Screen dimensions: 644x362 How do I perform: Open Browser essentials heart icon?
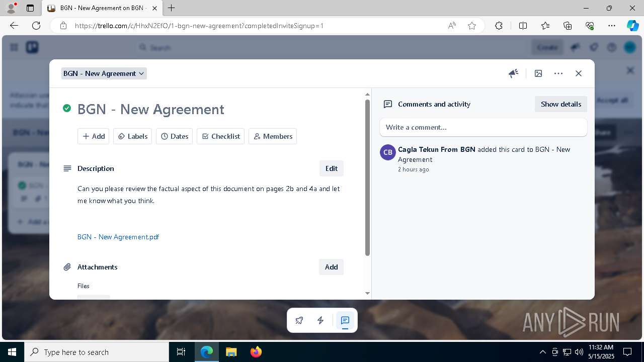click(590, 26)
